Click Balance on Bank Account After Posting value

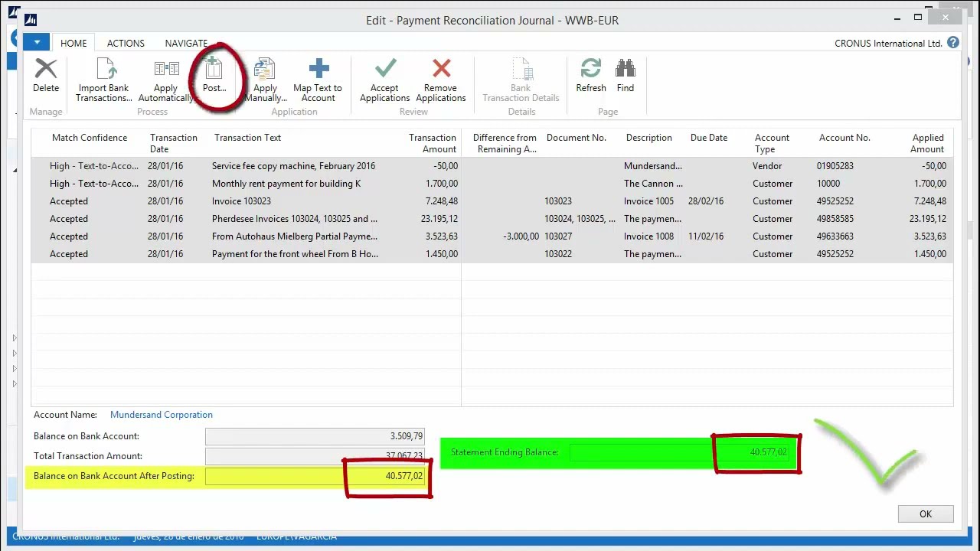[315, 476]
